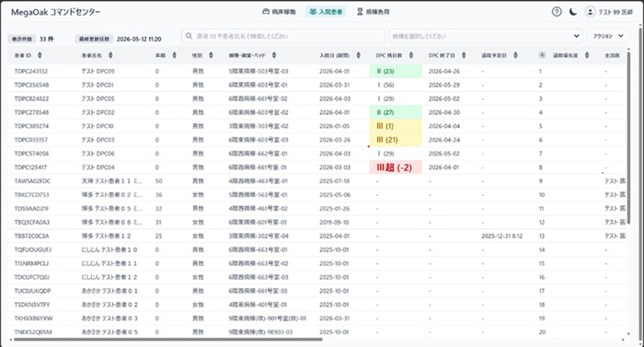This screenshot has height=347, width=644.
Task: Click the MegaOak コマンドセンター title
Action: pyautogui.click(x=56, y=12)
